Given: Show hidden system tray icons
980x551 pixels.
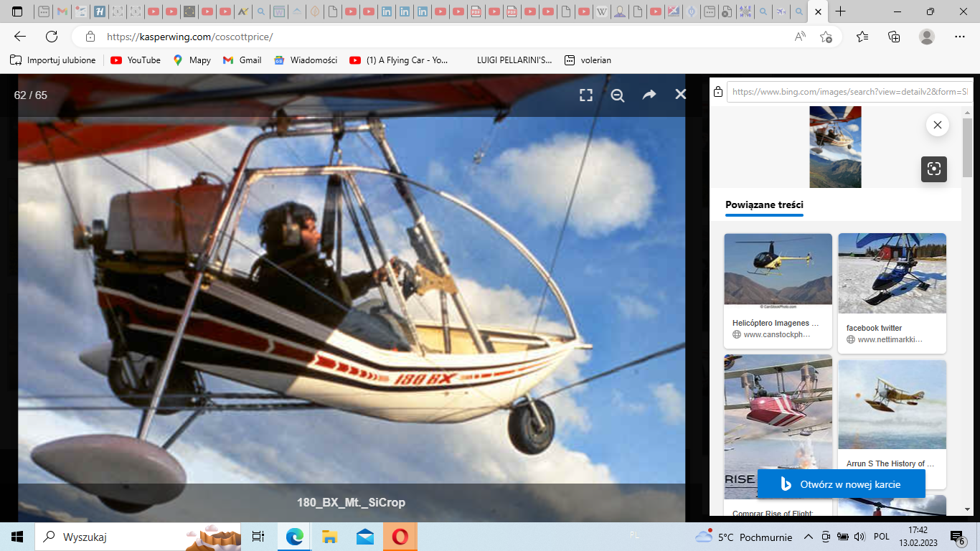Looking at the screenshot, I should click(808, 537).
